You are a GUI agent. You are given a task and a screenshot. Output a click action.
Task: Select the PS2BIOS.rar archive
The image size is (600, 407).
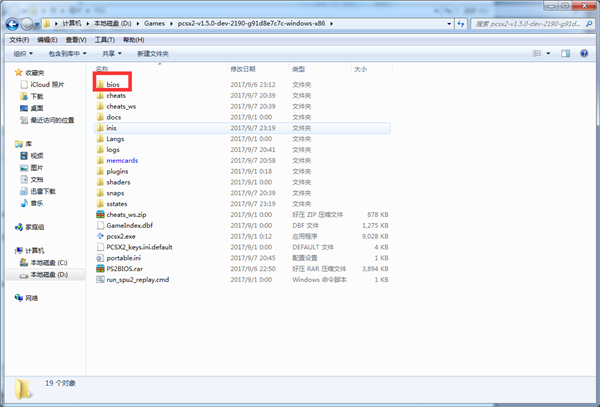120,269
